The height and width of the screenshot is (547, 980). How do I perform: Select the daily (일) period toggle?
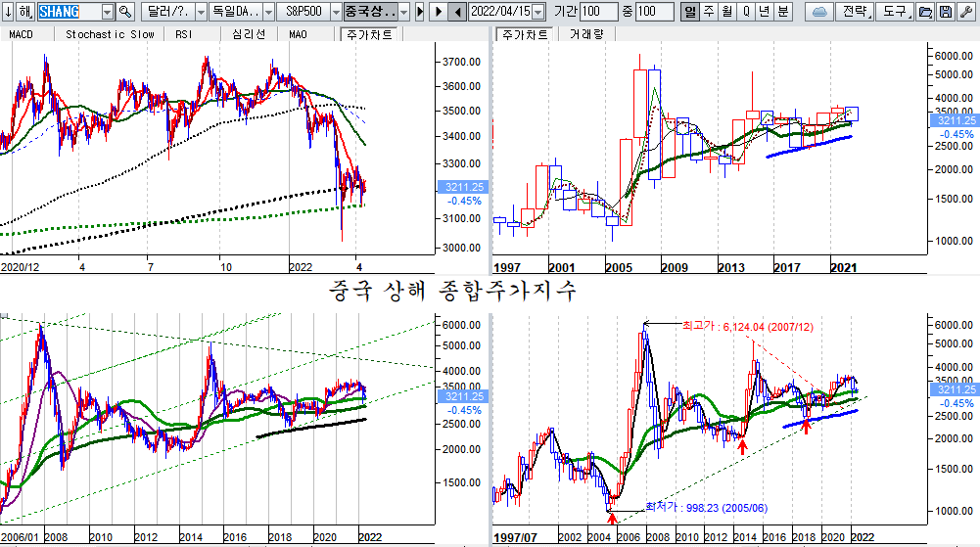pyautogui.click(x=689, y=12)
